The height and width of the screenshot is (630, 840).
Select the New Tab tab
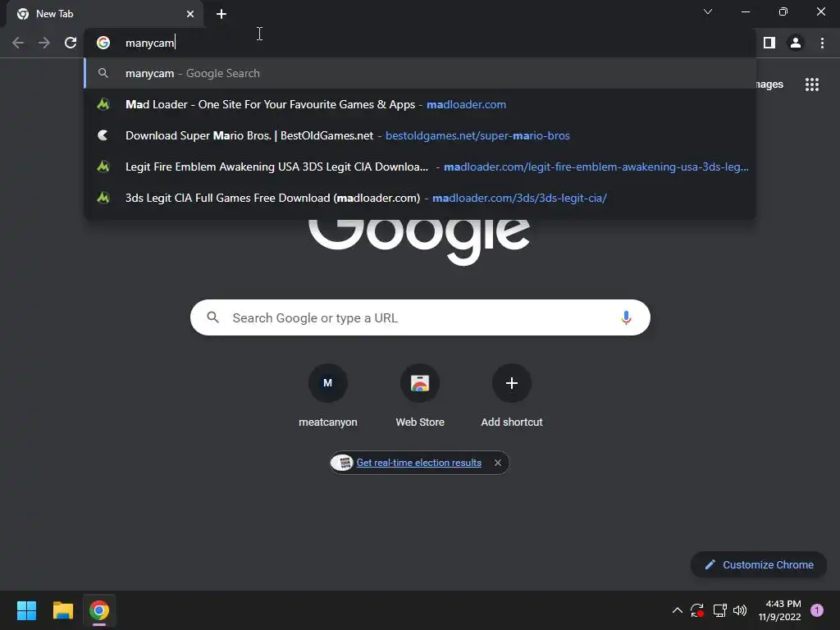[105, 14]
